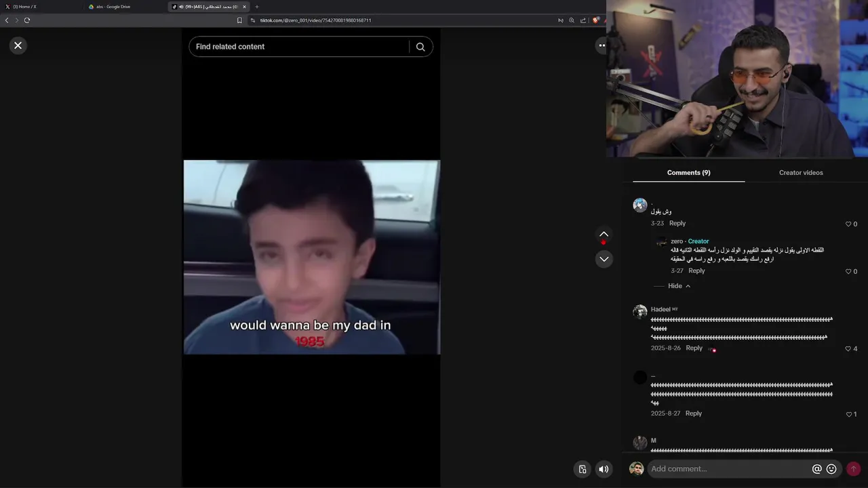
Task: Like the comment dated 2025-8-27
Action: (848, 414)
